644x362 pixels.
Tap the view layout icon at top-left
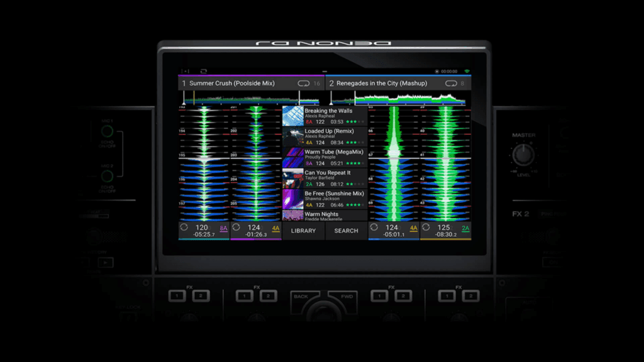tap(186, 71)
